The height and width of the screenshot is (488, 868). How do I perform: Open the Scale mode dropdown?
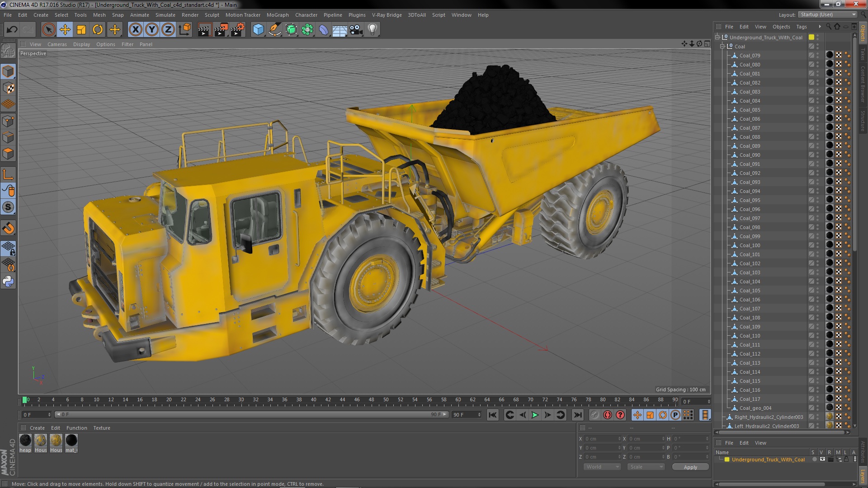point(646,467)
